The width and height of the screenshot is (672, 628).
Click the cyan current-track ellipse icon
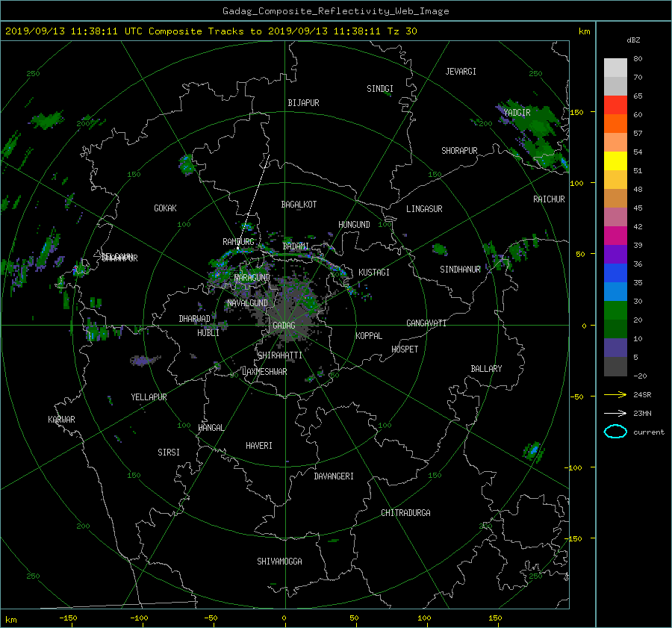pyautogui.click(x=615, y=432)
